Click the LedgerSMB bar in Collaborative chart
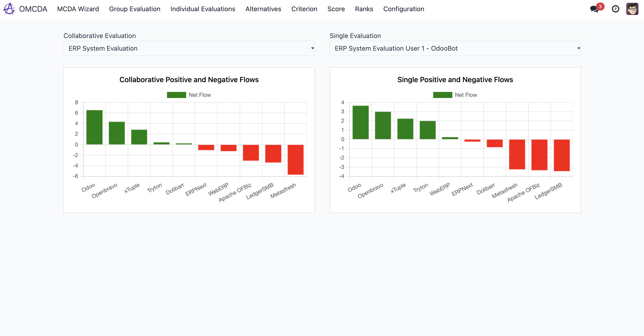Viewport: 644px width, 336px height. tap(273, 154)
